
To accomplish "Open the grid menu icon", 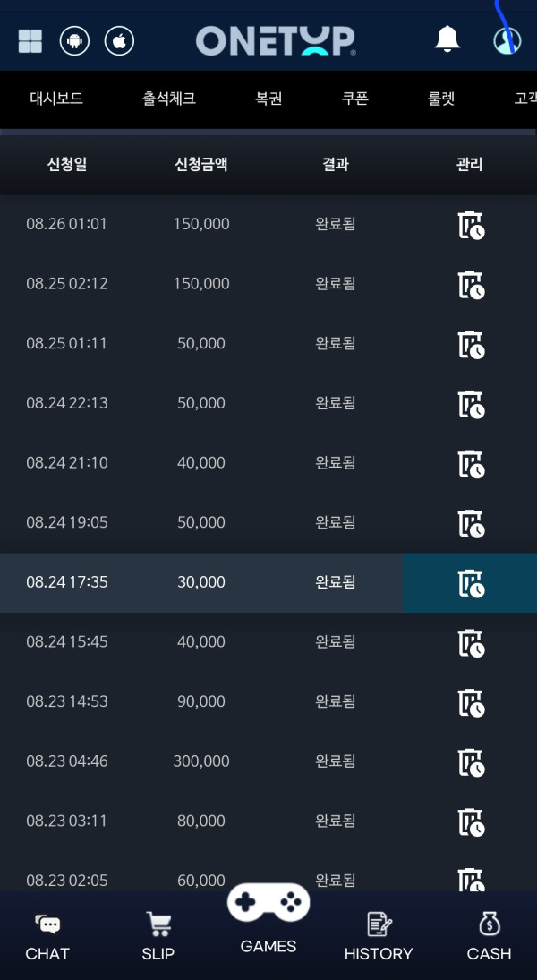I will click(30, 41).
